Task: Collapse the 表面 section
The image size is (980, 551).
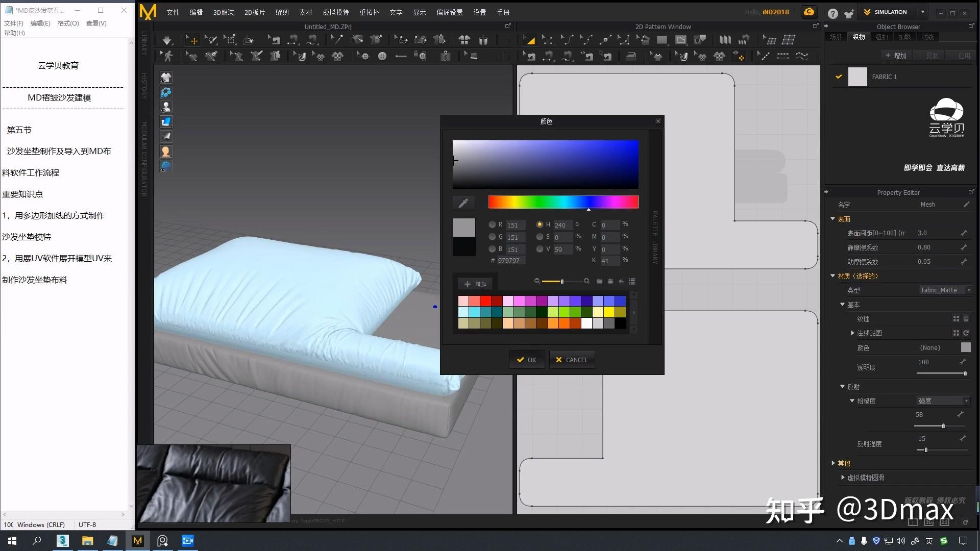Action: tap(832, 219)
